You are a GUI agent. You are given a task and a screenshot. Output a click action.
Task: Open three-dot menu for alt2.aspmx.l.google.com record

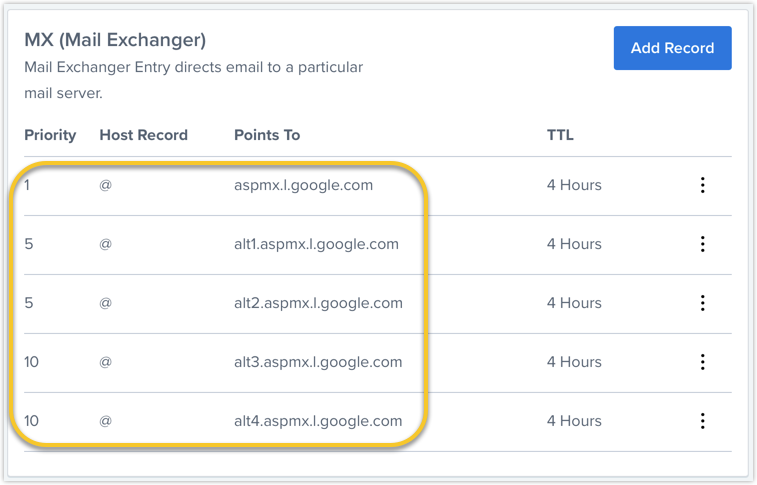coord(703,303)
